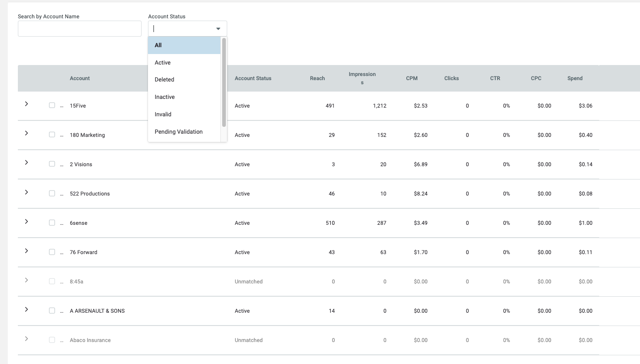
Task: Sort by the Account column header
Action: (x=80, y=78)
